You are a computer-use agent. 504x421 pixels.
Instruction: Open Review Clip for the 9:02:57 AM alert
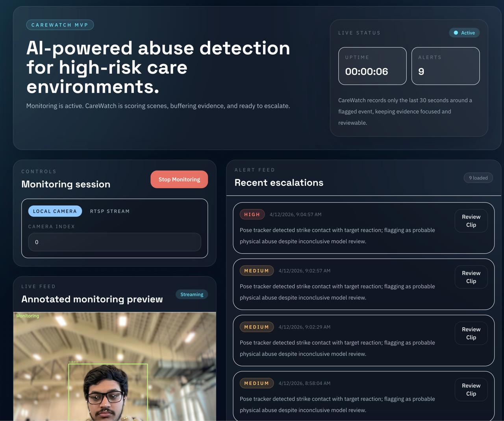[471, 277]
